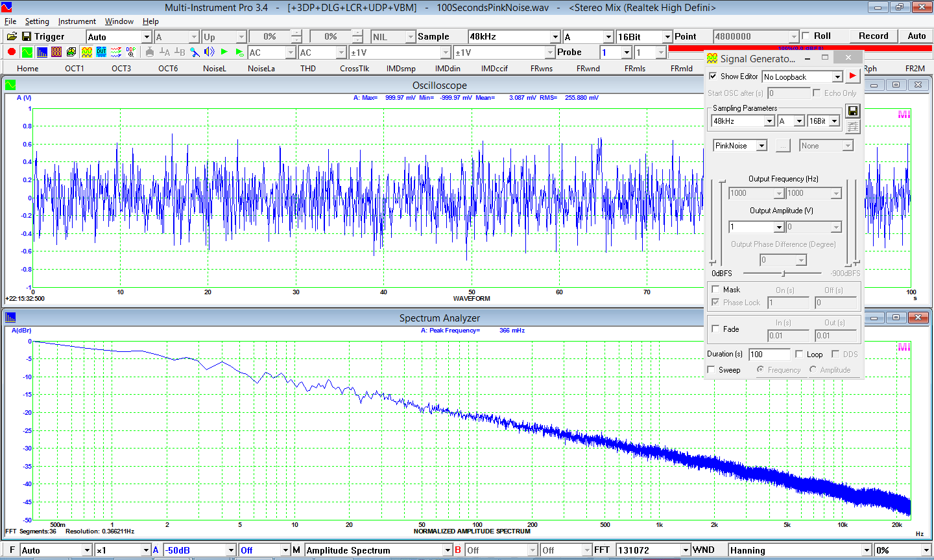Click the Duration input field
This screenshot has height=560, width=934.
[x=769, y=355]
